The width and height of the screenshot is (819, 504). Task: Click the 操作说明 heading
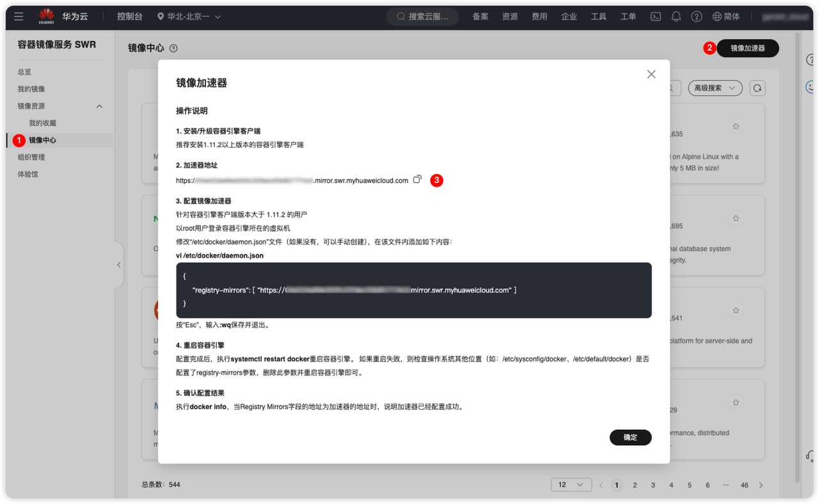tap(192, 111)
